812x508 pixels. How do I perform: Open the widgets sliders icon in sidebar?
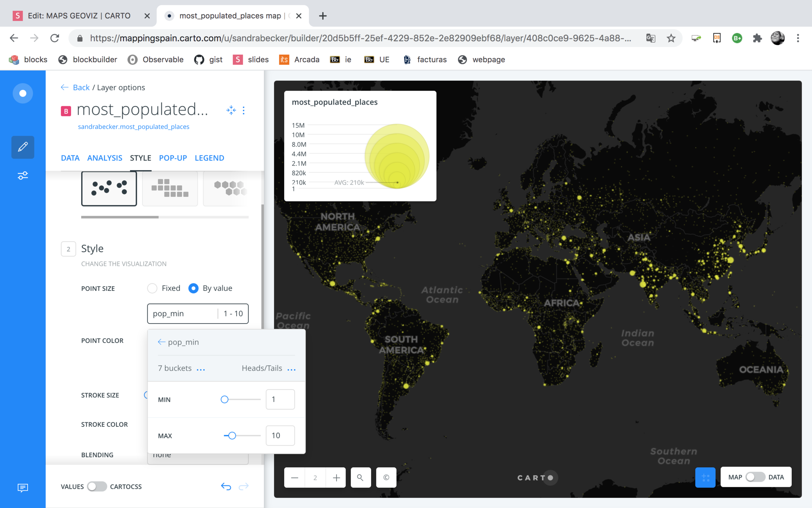click(x=23, y=176)
